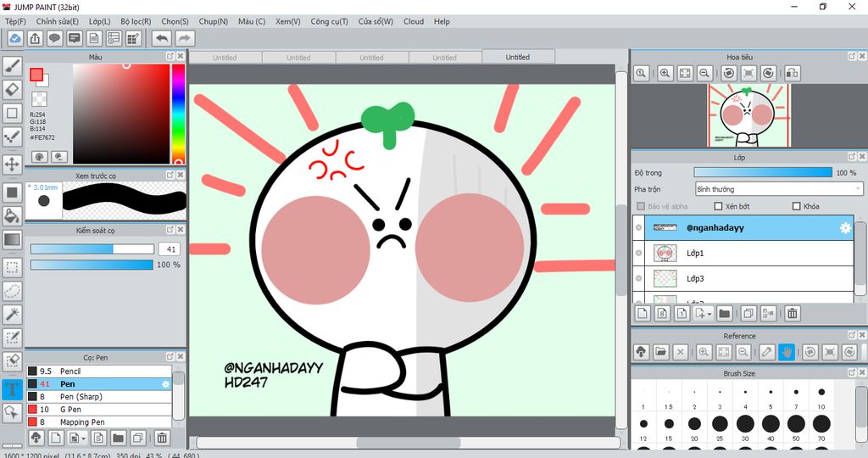Image resolution: width=868 pixels, height=458 pixels.
Task: Toggle the Bảo vệ alpha checkbox
Action: [x=641, y=206]
